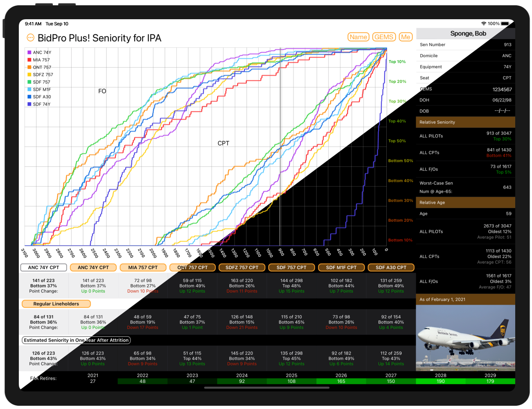532x409 pixels.
Task: Click the 1561 of 1617 value
Action: click(498, 276)
